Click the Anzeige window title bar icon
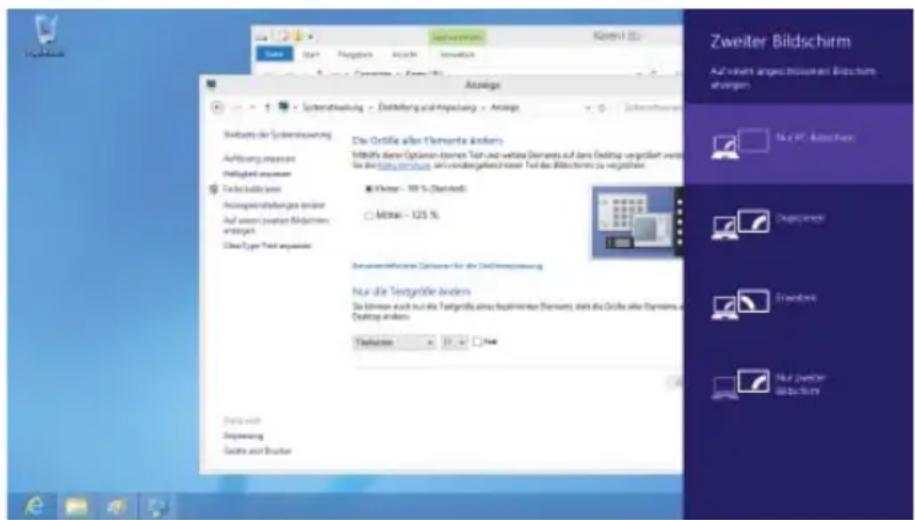 (x=211, y=85)
